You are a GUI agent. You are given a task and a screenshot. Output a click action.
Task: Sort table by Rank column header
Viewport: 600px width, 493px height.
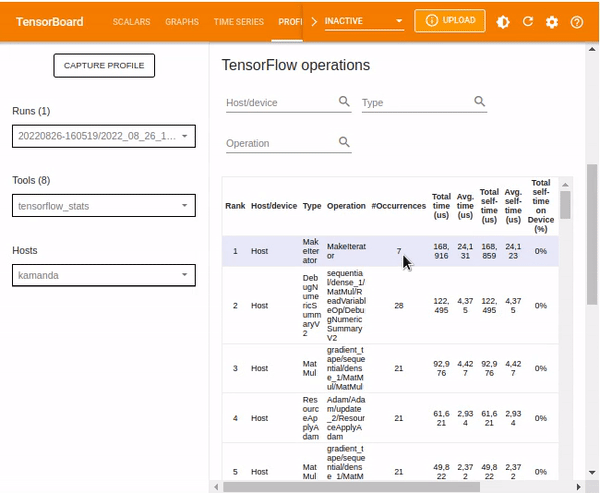coord(235,206)
